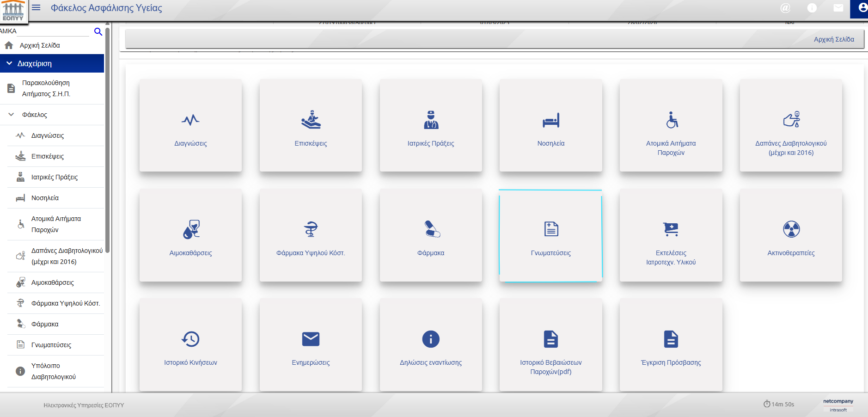Open the Ιστορικό Κινήσεων card

coord(190,345)
